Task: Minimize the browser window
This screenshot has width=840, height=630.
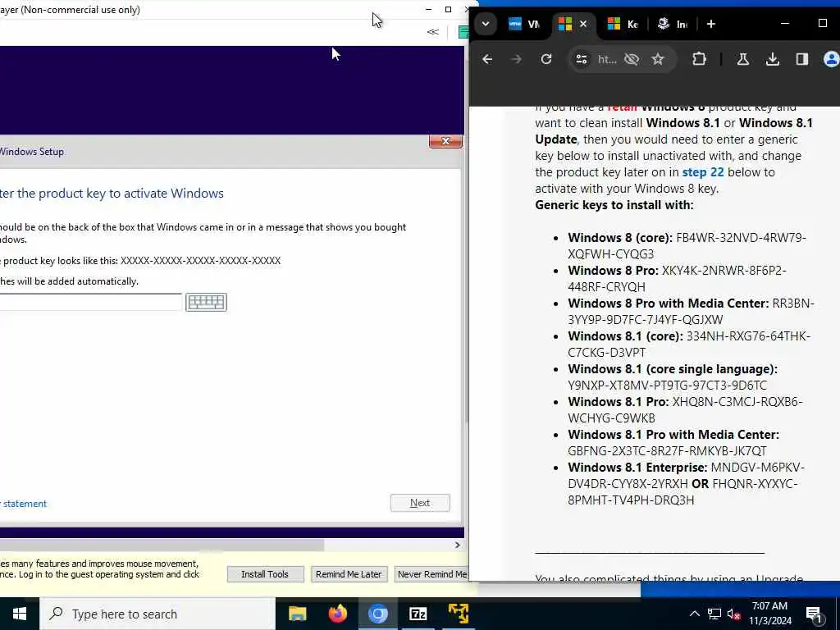Action: [785, 24]
